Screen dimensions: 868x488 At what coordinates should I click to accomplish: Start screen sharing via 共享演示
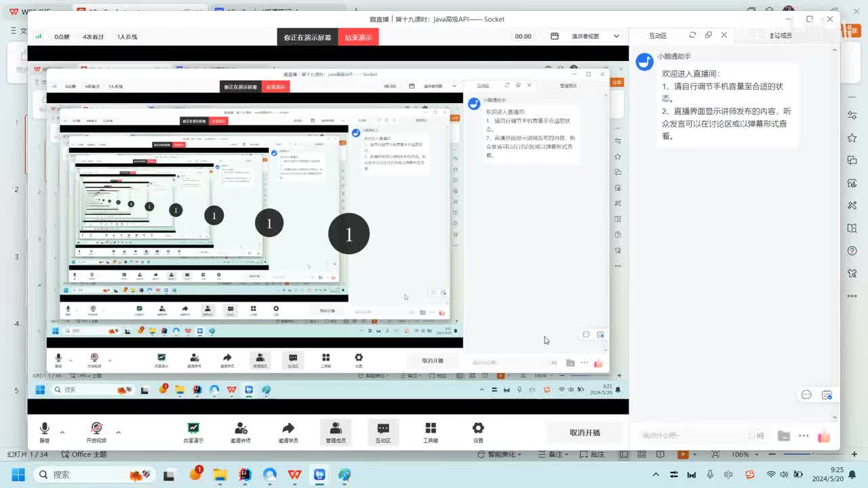click(193, 432)
